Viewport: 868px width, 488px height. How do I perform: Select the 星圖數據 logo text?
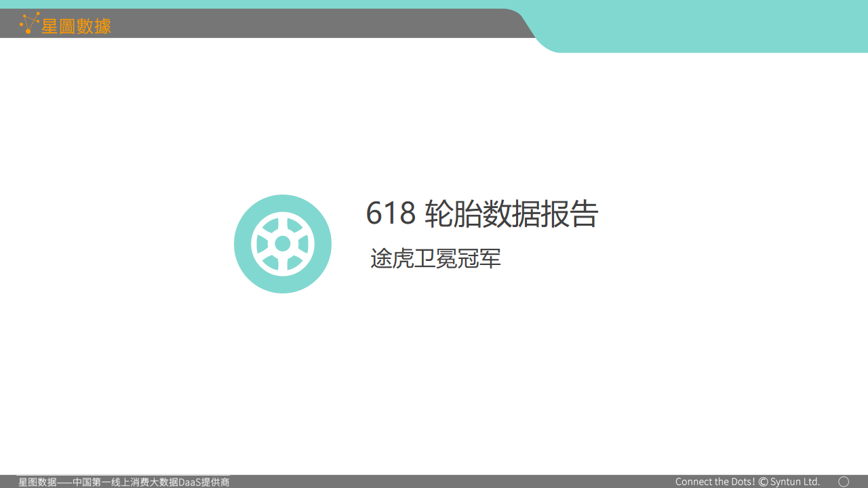pos(76,26)
